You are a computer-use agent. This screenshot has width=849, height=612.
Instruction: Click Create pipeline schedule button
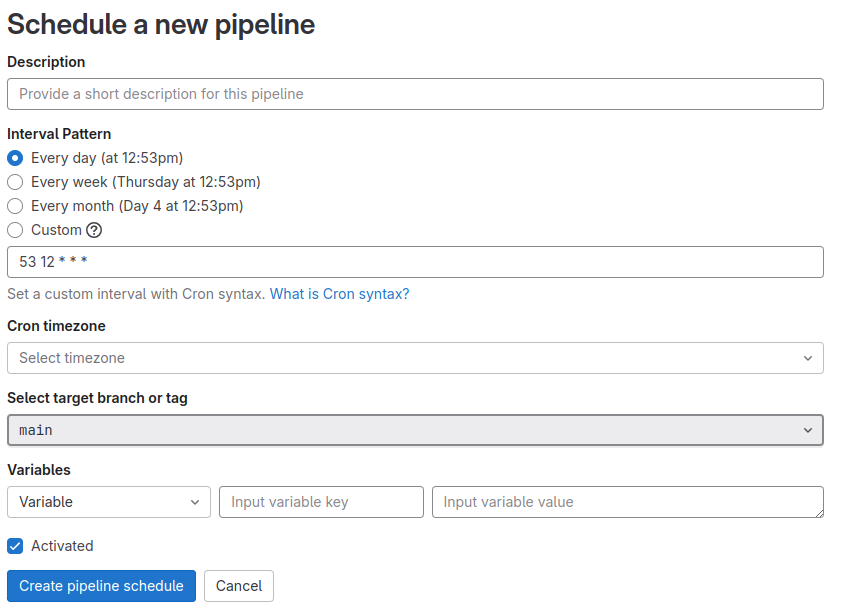[x=101, y=586]
